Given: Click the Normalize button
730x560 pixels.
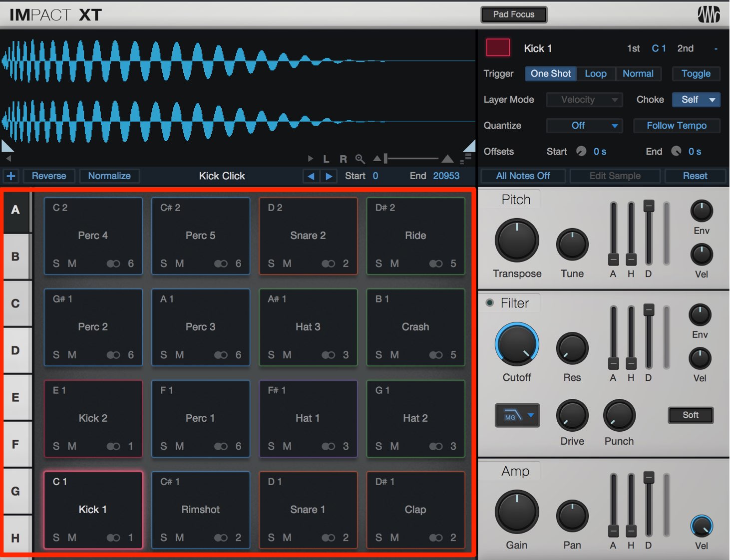Looking at the screenshot, I should 109,176.
